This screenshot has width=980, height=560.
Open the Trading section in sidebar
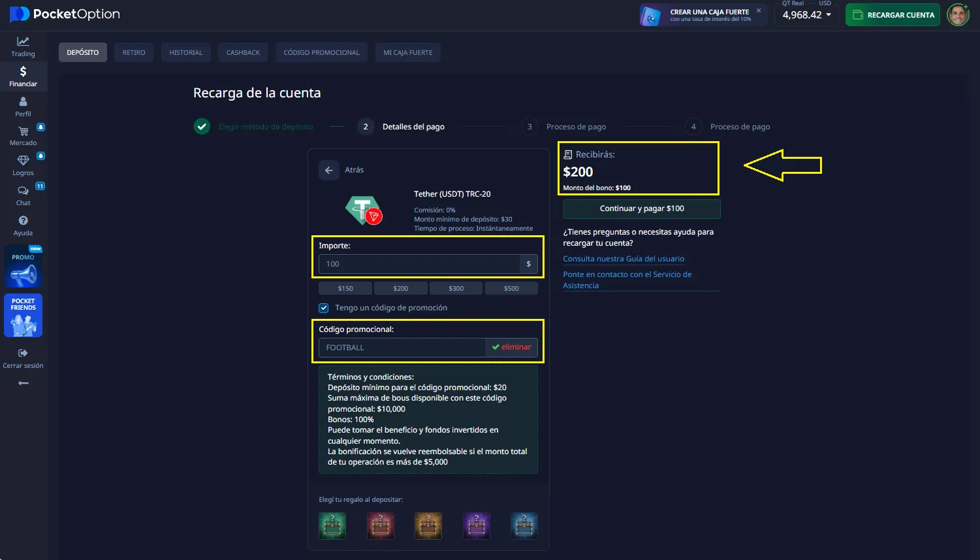(23, 46)
